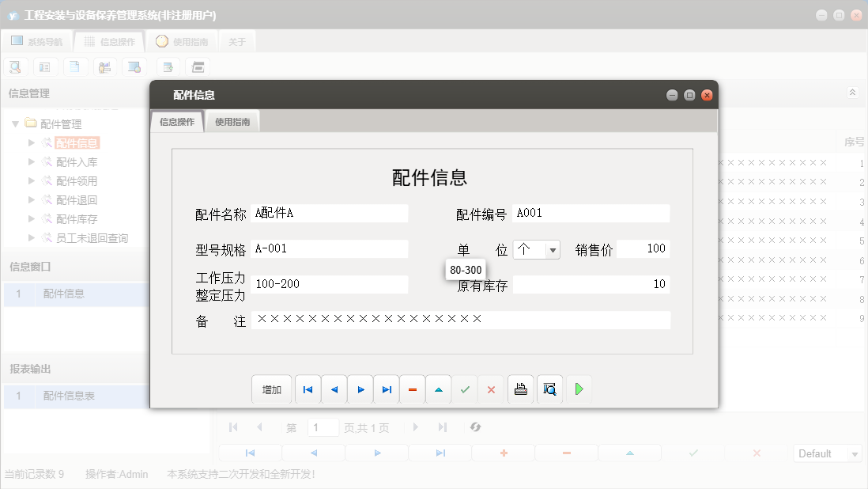Click the 增加 button to add a record
The width and height of the screenshot is (868, 489).
click(272, 389)
